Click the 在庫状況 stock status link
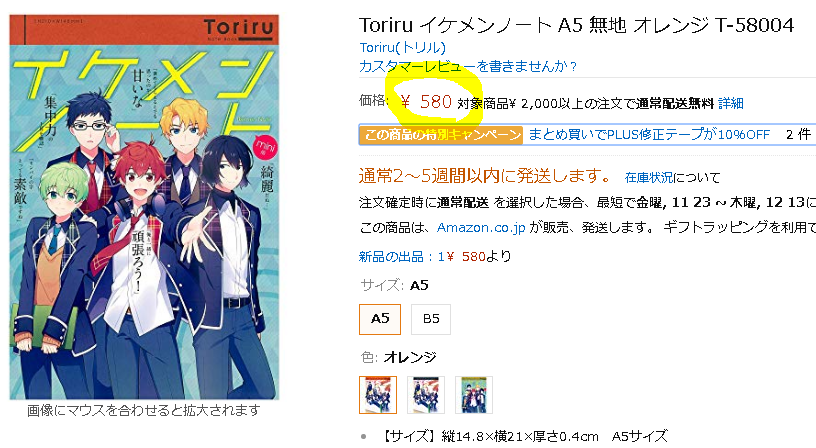Screen dimensions: 816x448 pyautogui.click(x=648, y=177)
